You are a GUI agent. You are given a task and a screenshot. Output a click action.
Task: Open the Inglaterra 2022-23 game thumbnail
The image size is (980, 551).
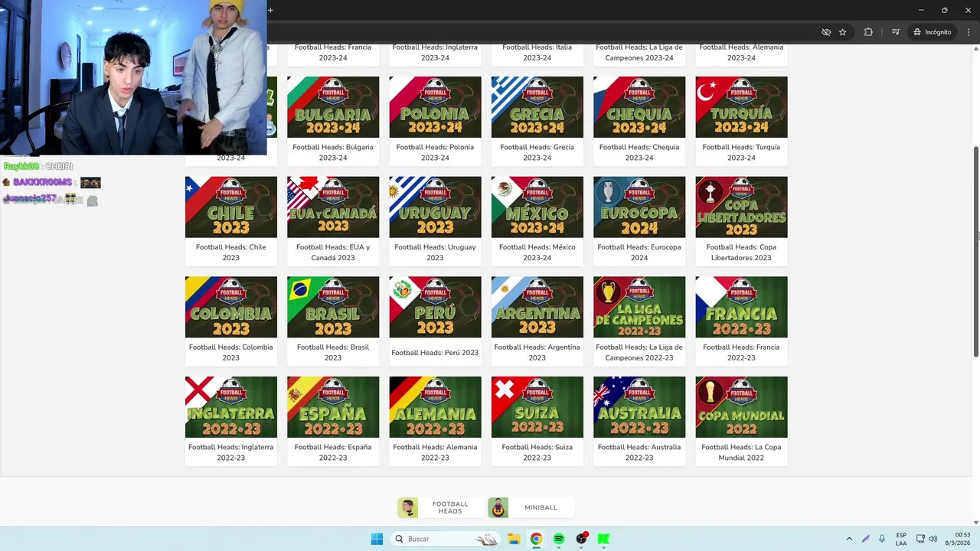tap(230, 407)
